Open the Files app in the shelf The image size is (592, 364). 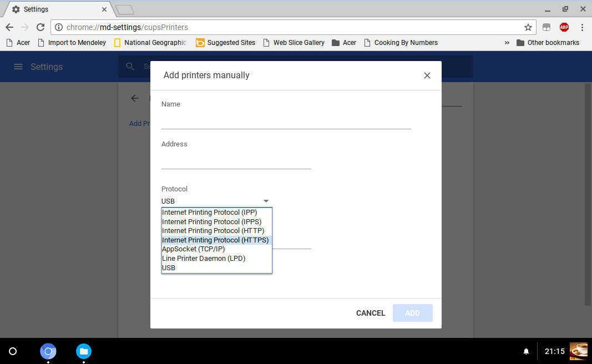(84, 351)
